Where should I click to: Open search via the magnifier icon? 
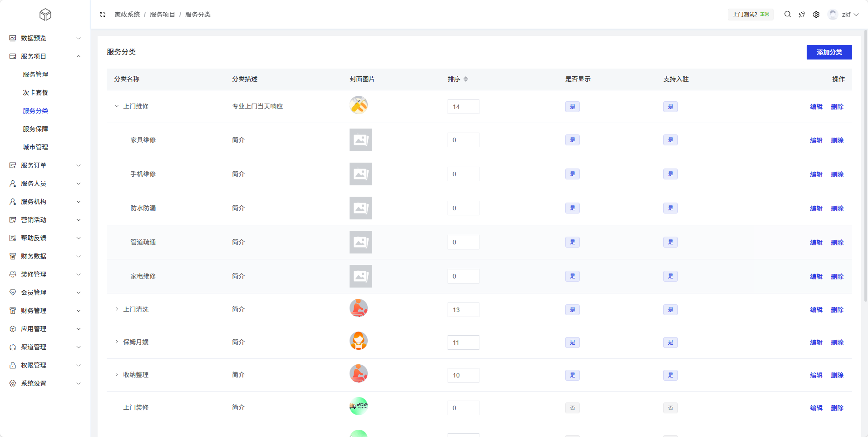pos(788,15)
